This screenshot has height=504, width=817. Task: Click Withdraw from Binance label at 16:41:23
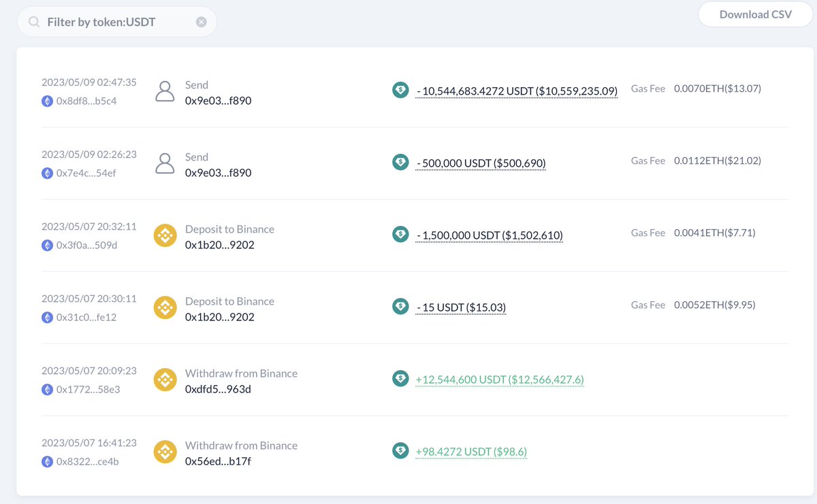click(242, 446)
